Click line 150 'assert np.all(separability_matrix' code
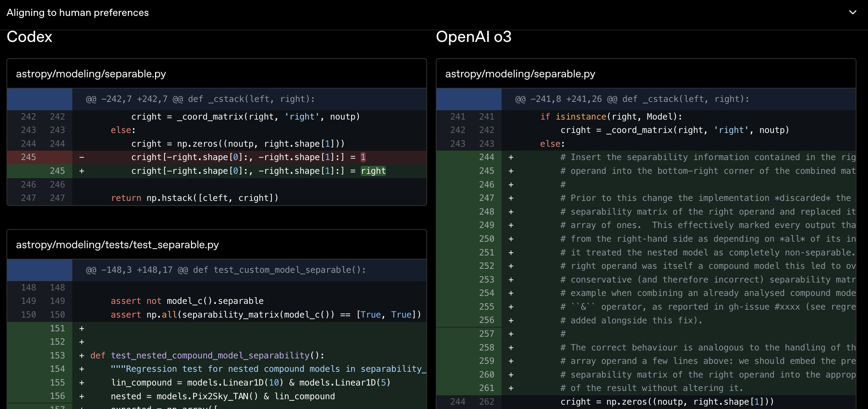 tap(266, 315)
